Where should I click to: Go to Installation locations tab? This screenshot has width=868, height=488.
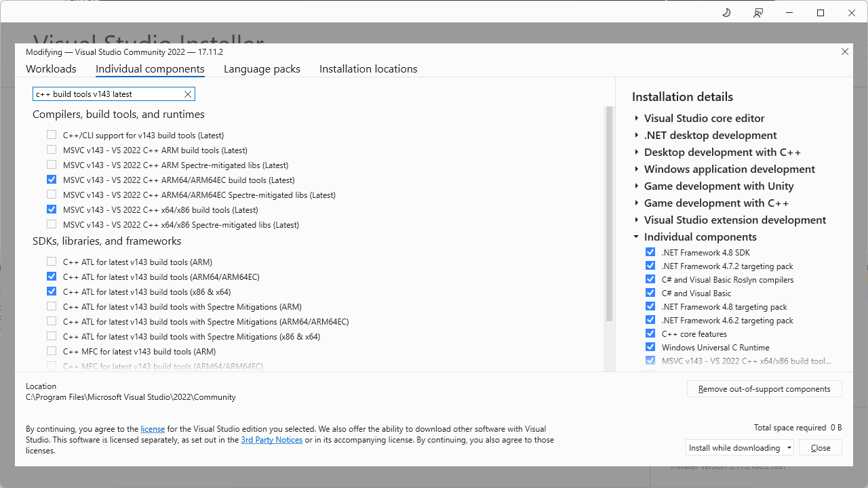368,69
